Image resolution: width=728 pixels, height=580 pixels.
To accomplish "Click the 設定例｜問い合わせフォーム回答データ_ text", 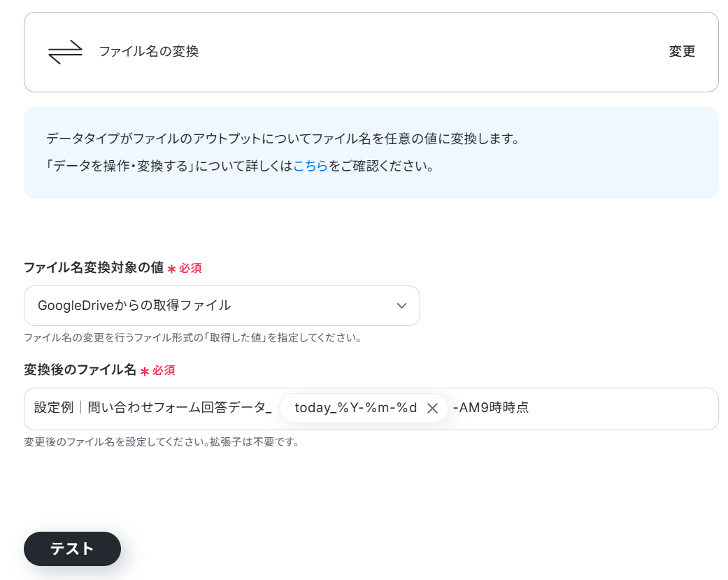I will 152,408.
